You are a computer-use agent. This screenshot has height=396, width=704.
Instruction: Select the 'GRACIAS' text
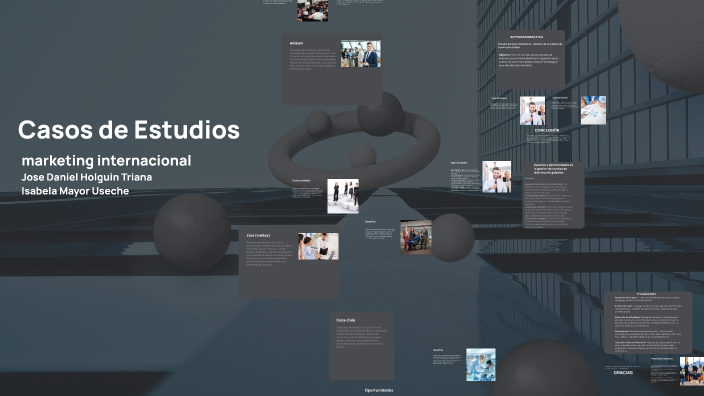(624, 373)
